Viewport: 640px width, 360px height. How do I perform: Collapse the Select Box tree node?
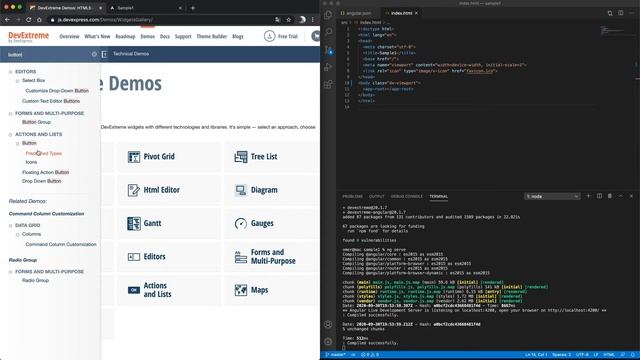[18, 81]
